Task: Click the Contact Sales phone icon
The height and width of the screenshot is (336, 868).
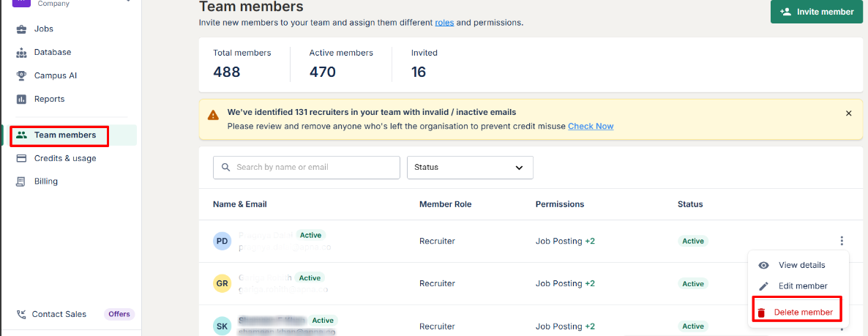Action: tap(21, 314)
